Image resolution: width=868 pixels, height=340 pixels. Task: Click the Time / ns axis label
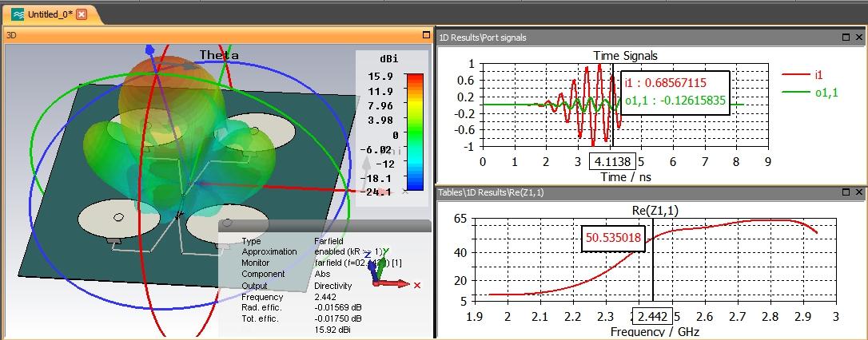click(x=626, y=177)
